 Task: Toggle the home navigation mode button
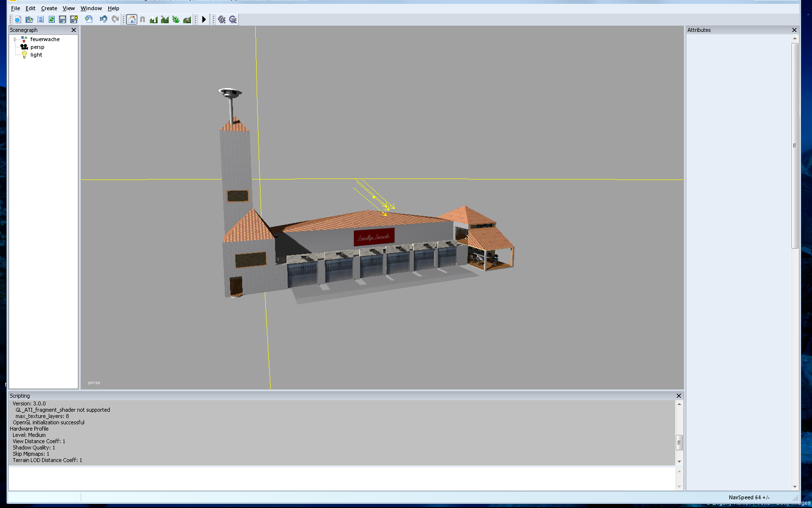(132, 19)
